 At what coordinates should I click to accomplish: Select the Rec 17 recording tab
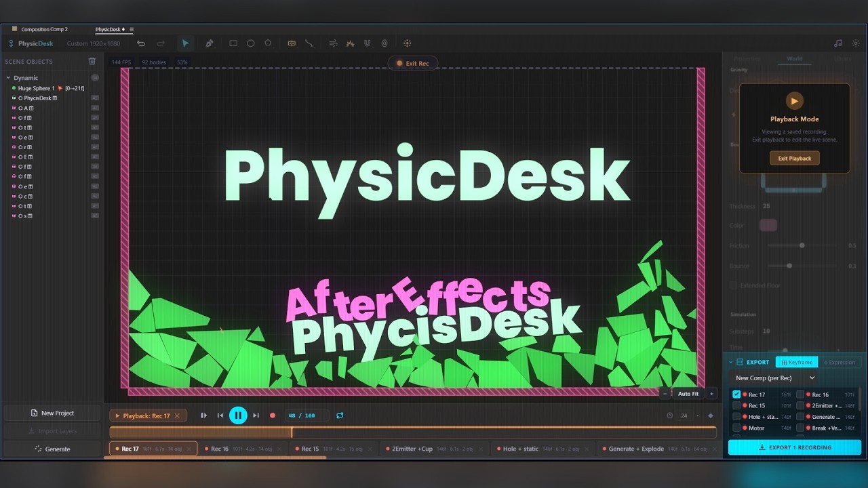pyautogui.click(x=153, y=449)
